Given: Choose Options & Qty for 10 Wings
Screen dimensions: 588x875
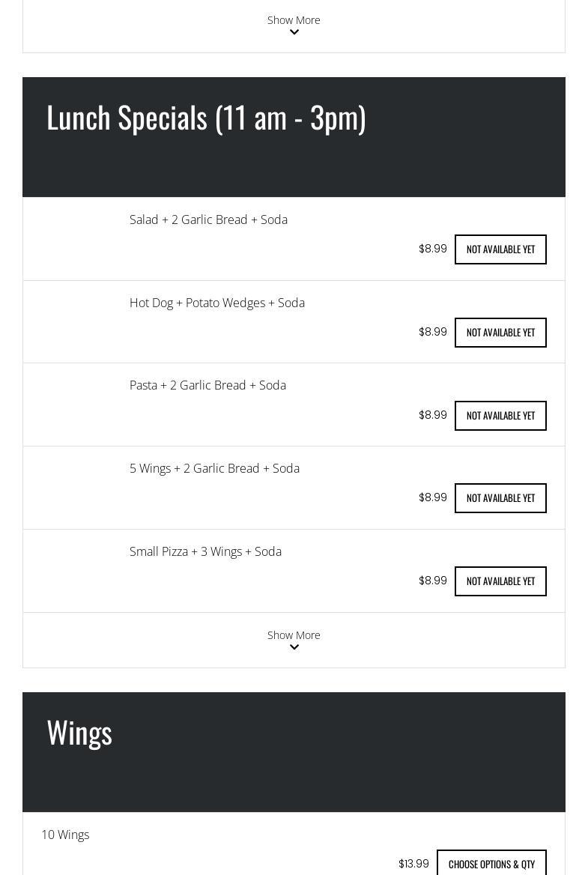Looking at the screenshot, I should (x=491, y=864).
